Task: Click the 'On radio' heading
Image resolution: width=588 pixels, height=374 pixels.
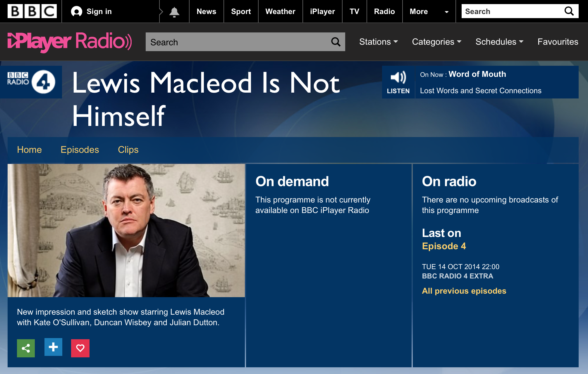Action: pos(449,181)
